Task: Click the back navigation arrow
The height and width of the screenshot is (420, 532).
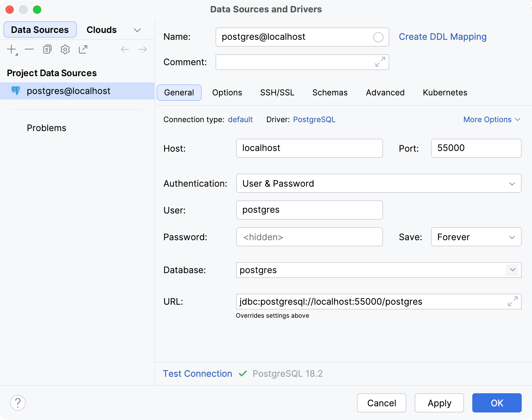Action: click(125, 49)
